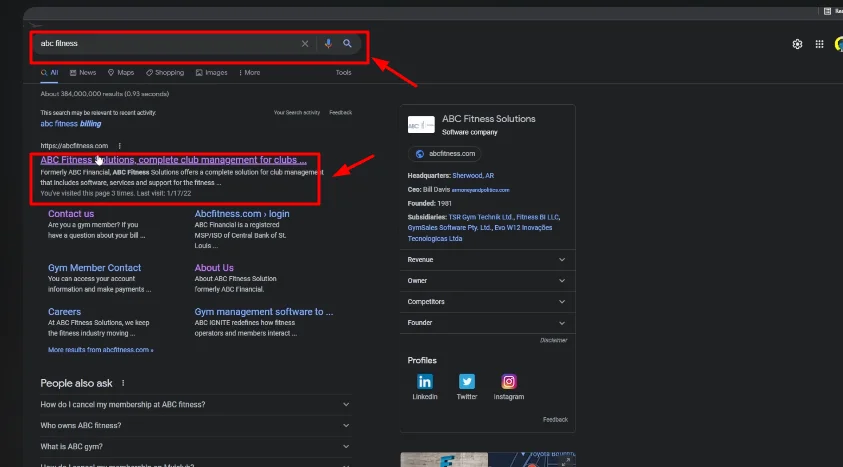Open Google settings gear icon

797,44
